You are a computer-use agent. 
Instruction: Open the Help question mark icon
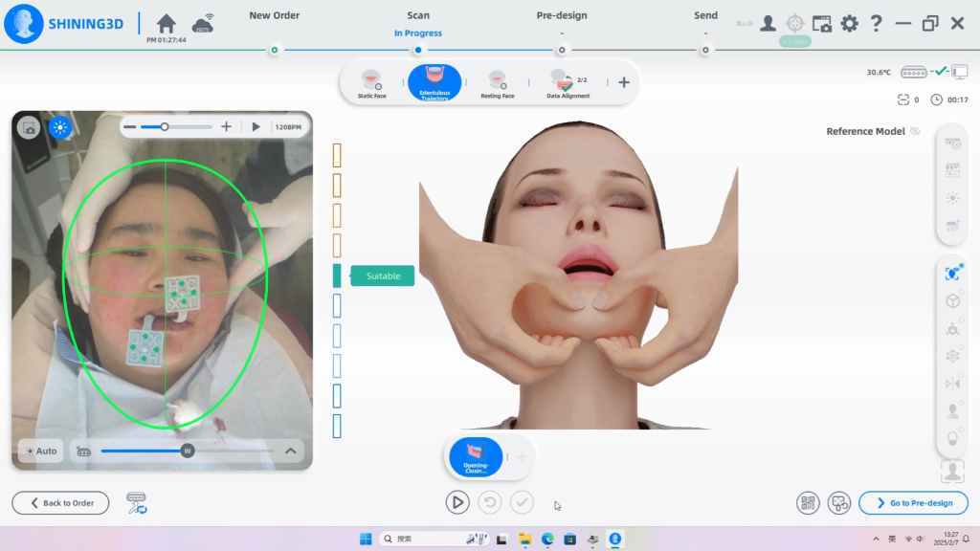coord(878,24)
